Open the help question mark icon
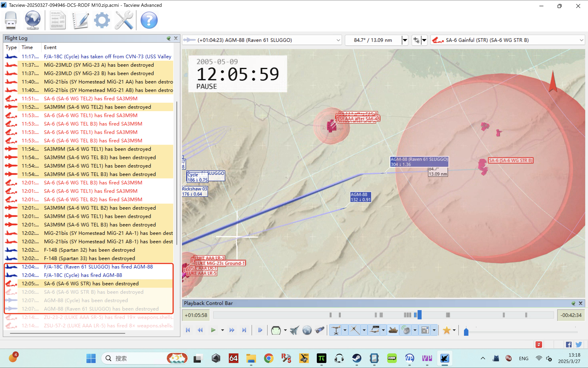This screenshot has width=588, height=368. (149, 20)
